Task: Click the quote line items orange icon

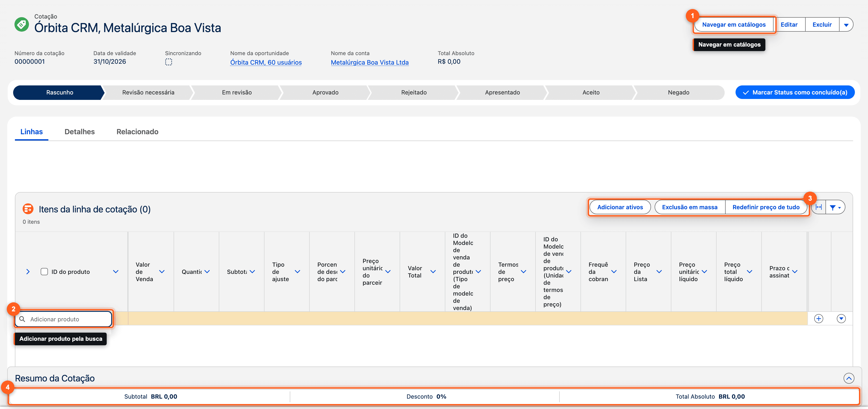Action: coord(28,209)
